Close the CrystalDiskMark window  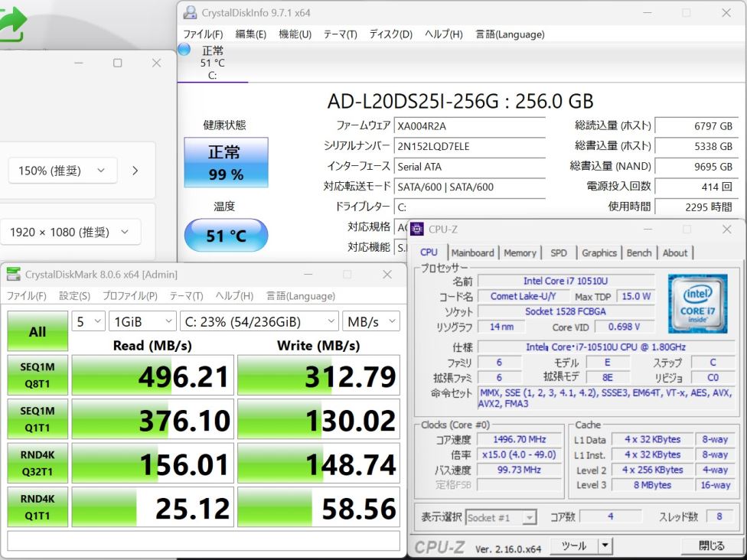(387, 275)
